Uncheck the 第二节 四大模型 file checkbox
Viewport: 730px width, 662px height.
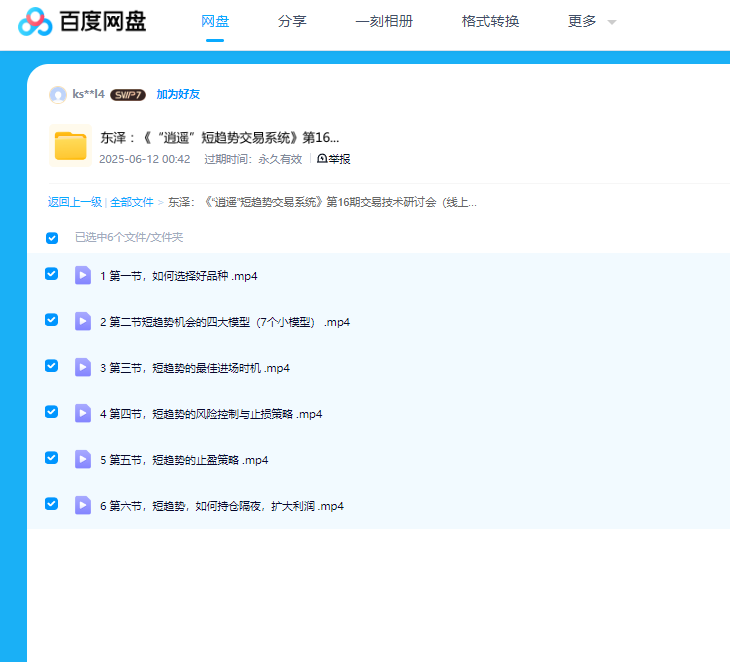[x=52, y=320]
